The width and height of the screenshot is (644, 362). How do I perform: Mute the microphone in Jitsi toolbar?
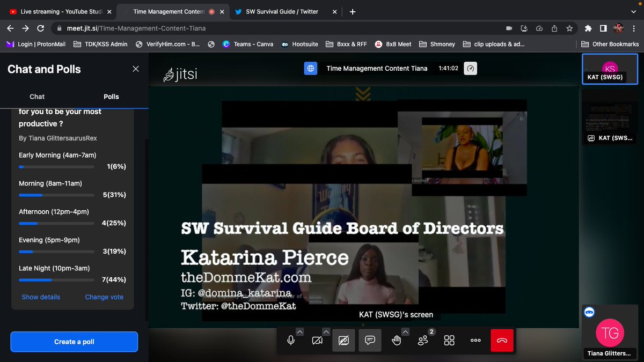[290, 340]
